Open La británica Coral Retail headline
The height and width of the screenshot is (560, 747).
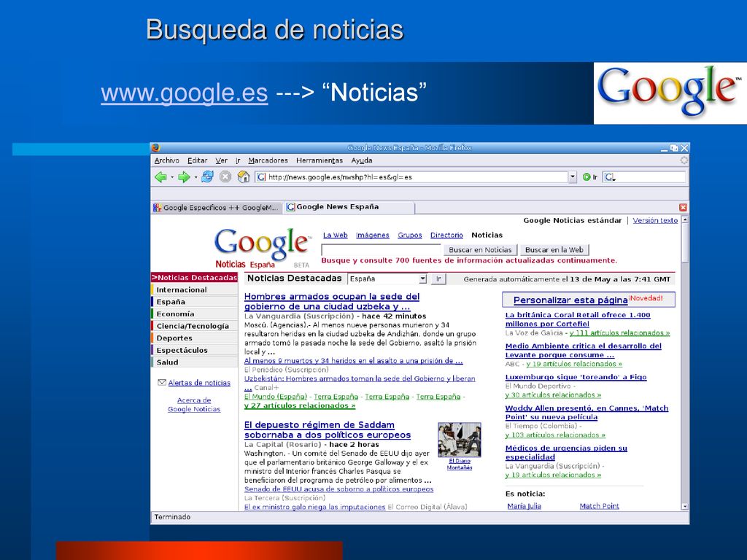point(578,319)
